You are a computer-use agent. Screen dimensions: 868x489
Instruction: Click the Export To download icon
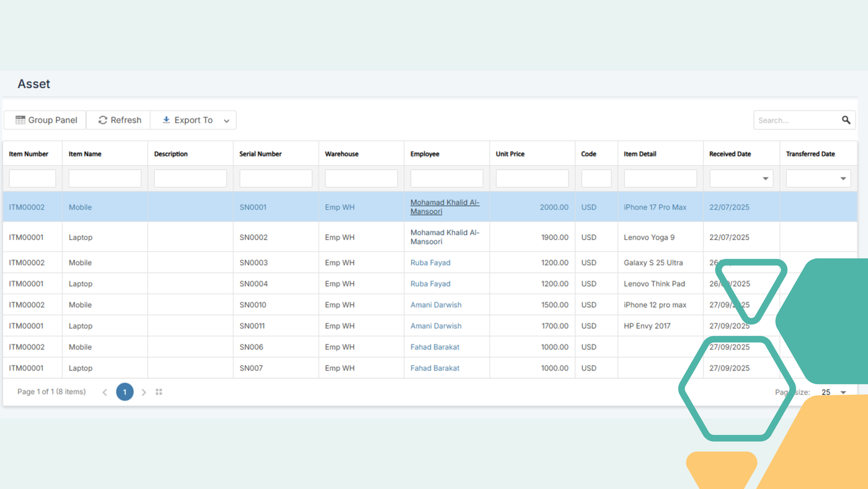click(x=166, y=120)
